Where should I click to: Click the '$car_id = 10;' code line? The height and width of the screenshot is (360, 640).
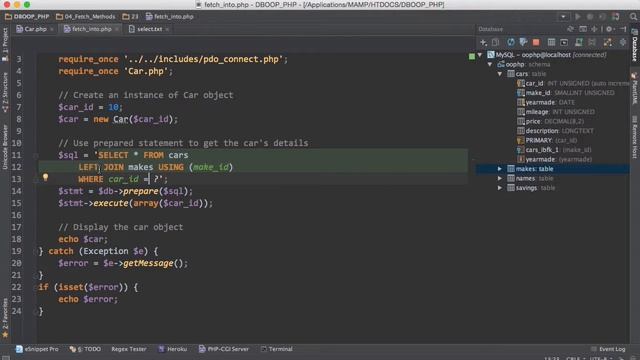click(x=90, y=107)
